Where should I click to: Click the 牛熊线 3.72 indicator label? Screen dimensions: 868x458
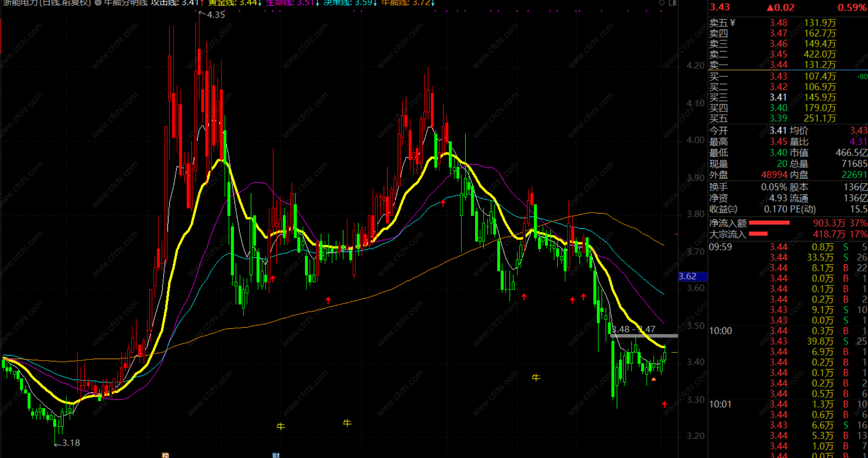pos(405,3)
